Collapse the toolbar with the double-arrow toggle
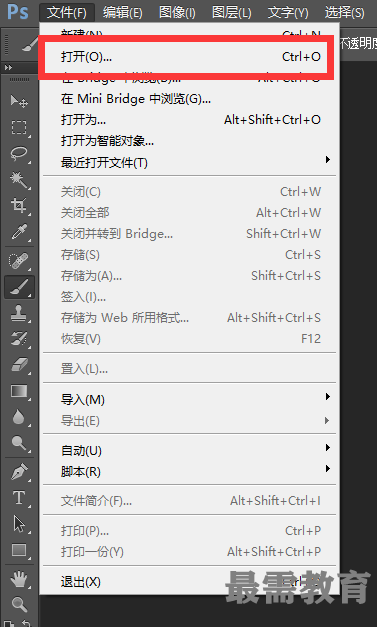 pos(8,68)
